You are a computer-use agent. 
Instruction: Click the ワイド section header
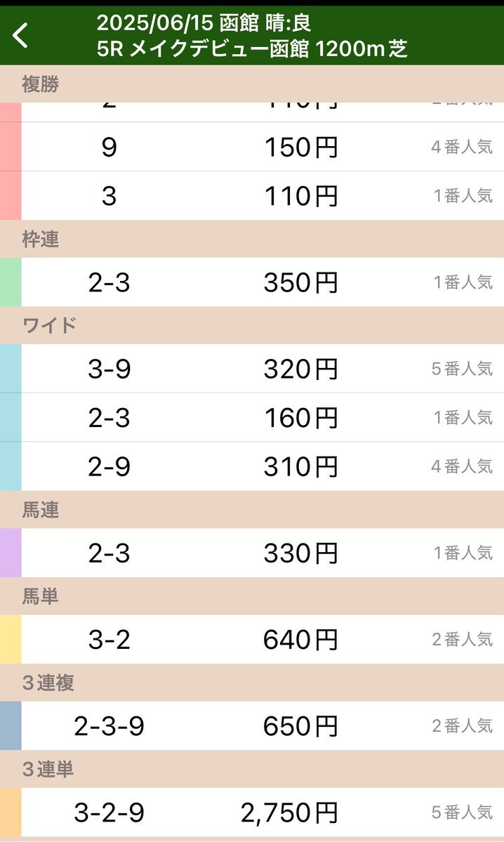click(x=252, y=325)
